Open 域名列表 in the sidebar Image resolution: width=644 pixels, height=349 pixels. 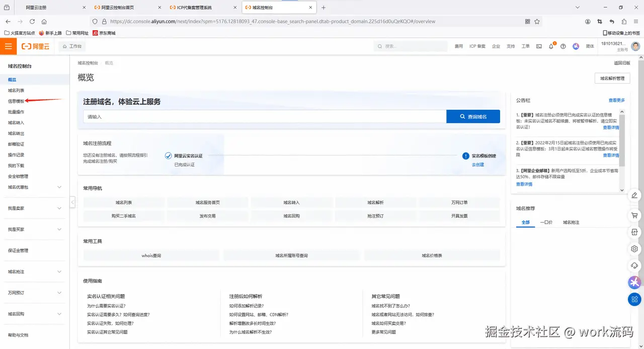16,91
